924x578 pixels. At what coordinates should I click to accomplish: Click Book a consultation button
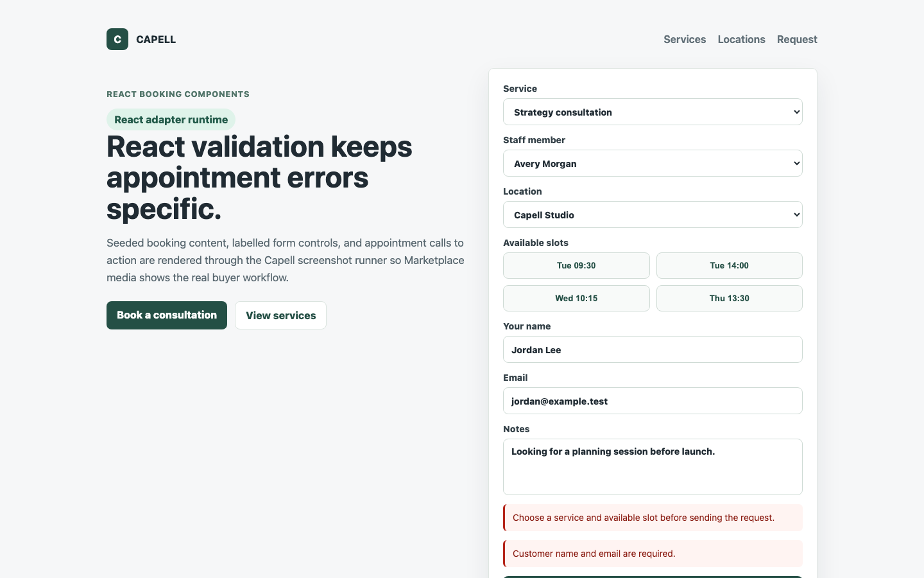click(167, 315)
